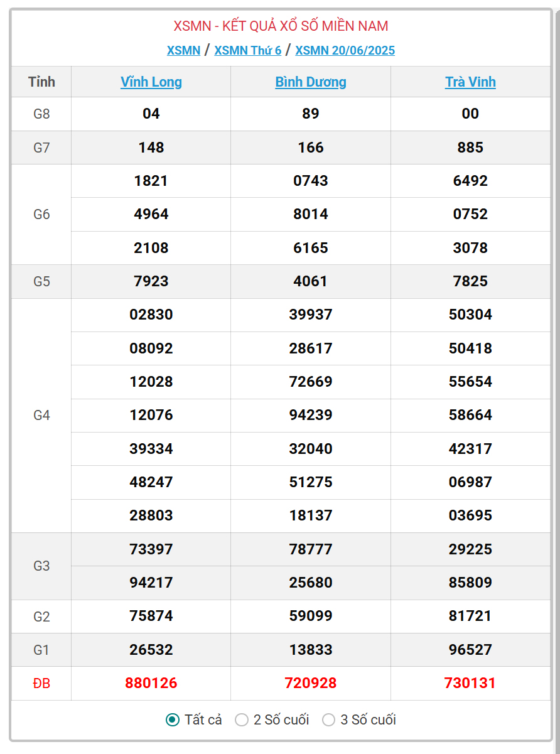Click the ĐB row label
Viewport: 560px width, 754px height.
coord(41,683)
